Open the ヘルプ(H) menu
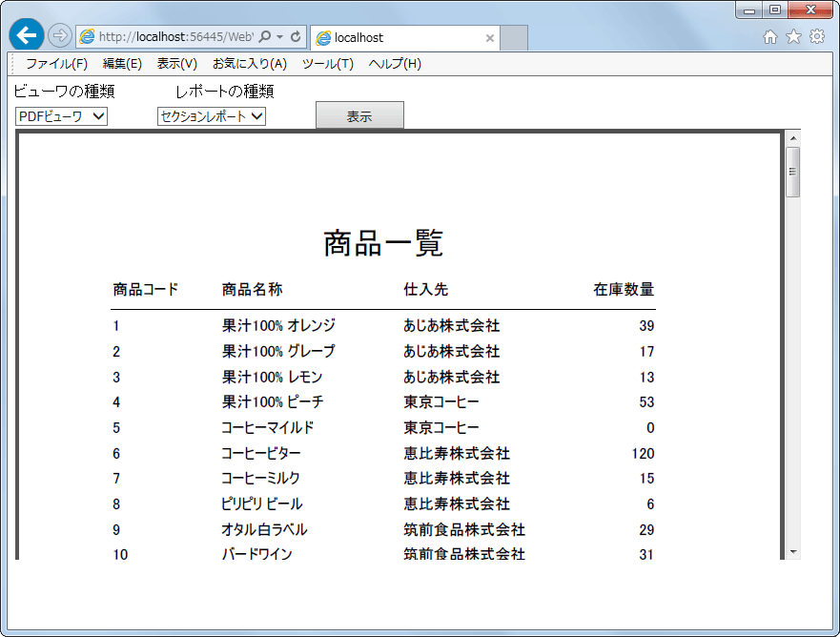The height and width of the screenshot is (637, 840). click(x=395, y=64)
